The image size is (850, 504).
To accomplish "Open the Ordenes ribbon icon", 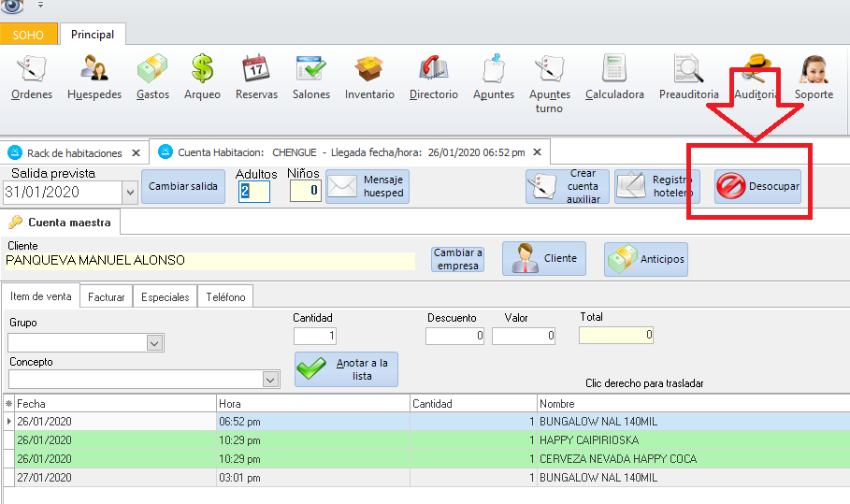I will 32,78.
